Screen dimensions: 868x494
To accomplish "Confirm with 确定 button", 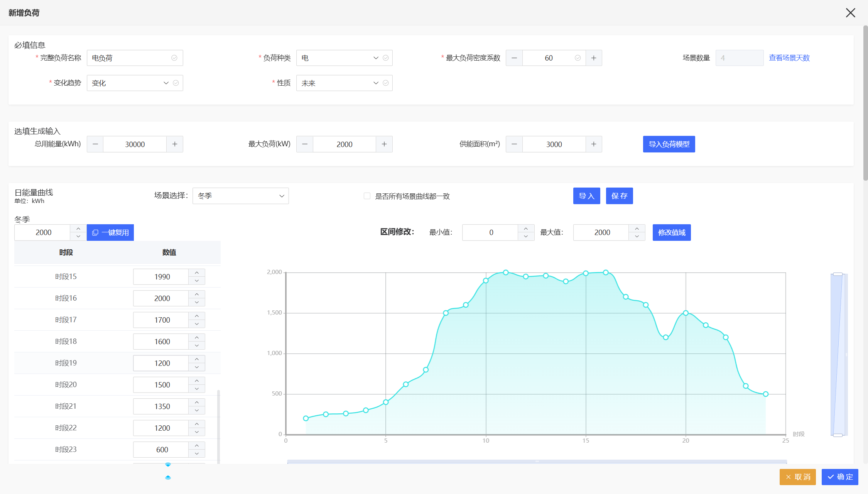I will pyautogui.click(x=839, y=477).
